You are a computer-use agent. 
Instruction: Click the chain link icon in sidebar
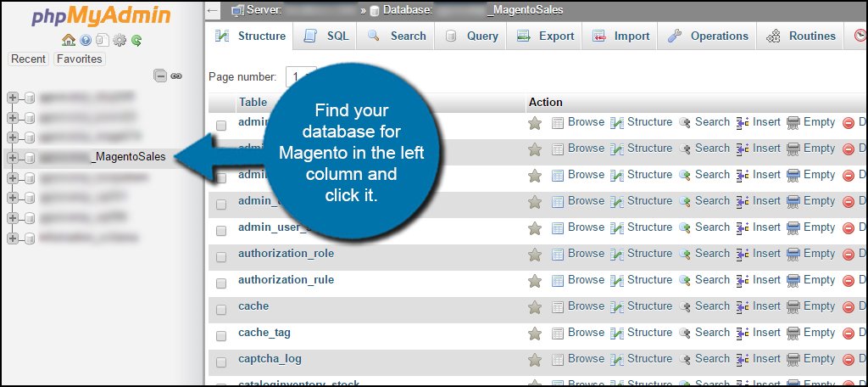[176, 76]
